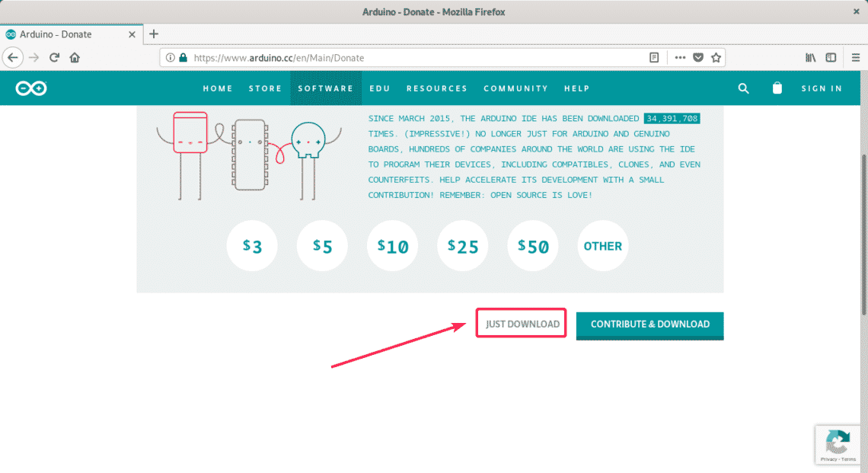Open the shopping cart icon
The height and width of the screenshot is (473, 868).
(x=777, y=88)
